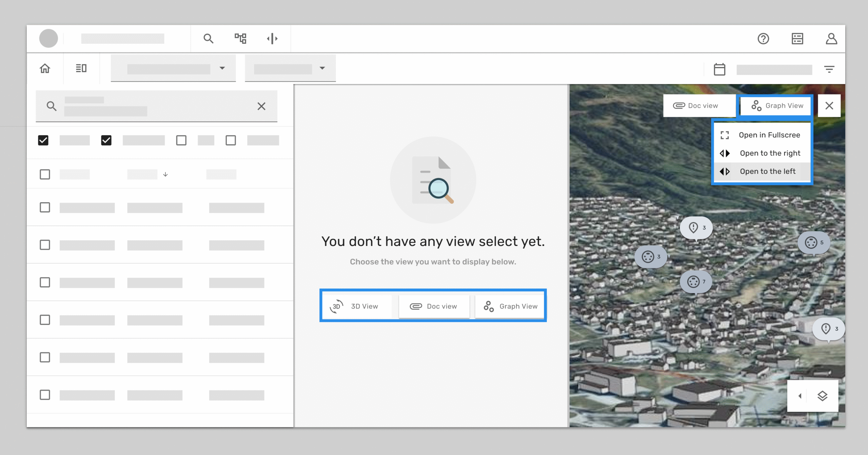This screenshot has height=455, width=868.
Task: Click Graph View button in center panel
Action: pos(510,306)
